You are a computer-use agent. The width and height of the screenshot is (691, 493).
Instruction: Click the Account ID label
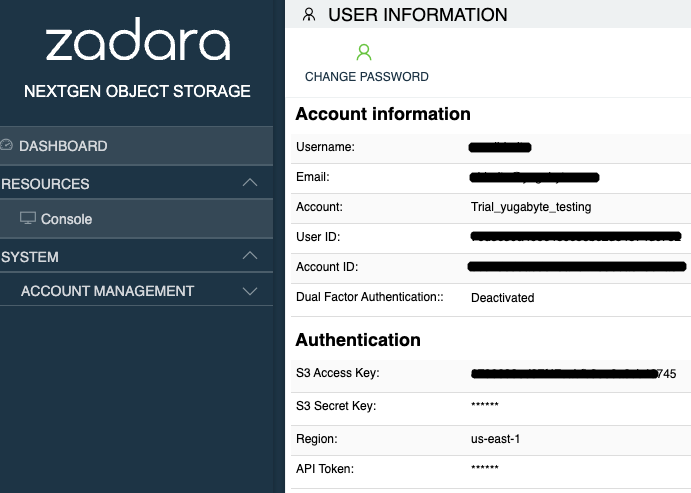click(x=327, y=267)
